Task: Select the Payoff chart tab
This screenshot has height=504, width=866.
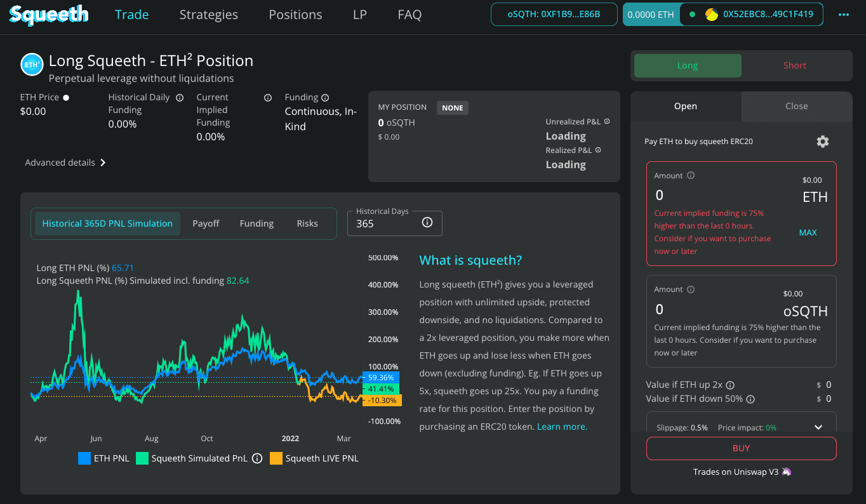Action: 206,223
